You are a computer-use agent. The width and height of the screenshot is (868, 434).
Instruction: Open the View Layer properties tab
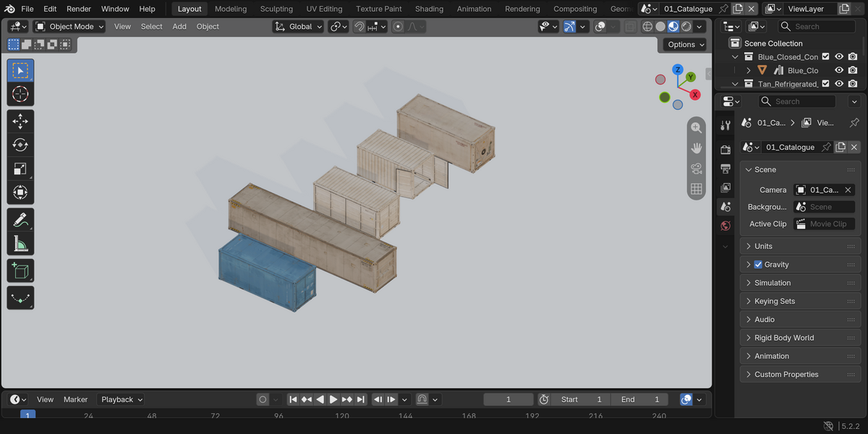coord(726,187)
